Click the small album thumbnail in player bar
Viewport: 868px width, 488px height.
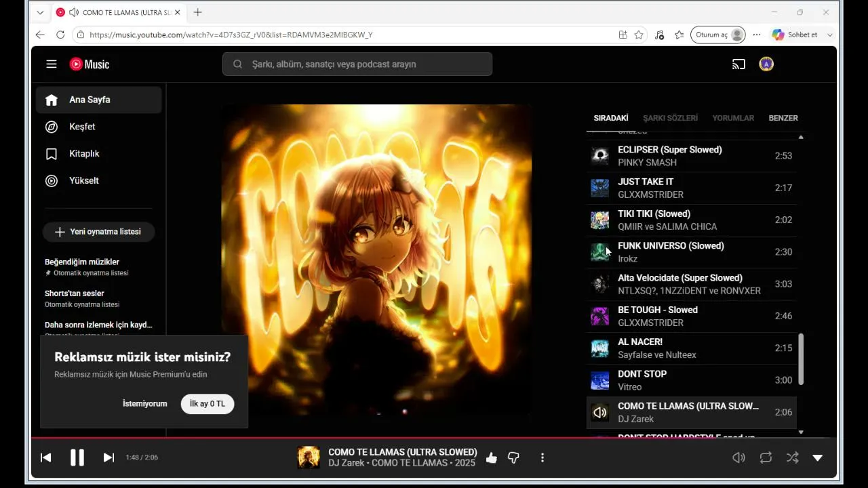click(309, 457)
